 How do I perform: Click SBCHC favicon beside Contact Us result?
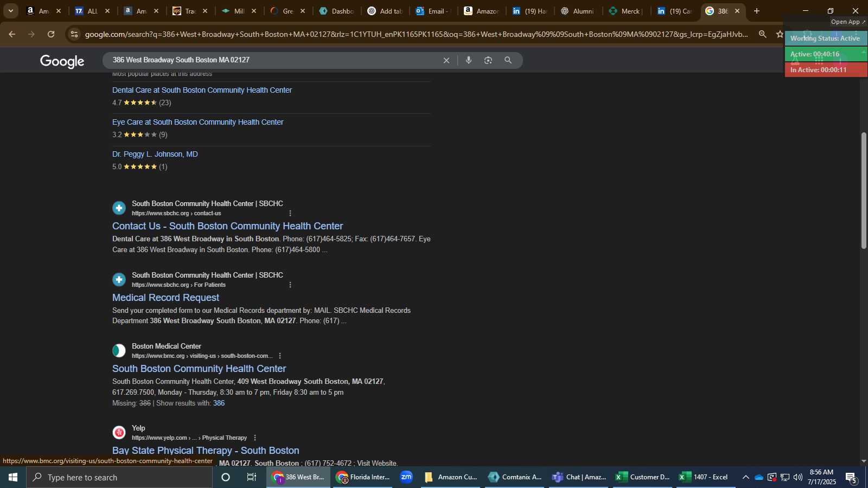point(119,208)
